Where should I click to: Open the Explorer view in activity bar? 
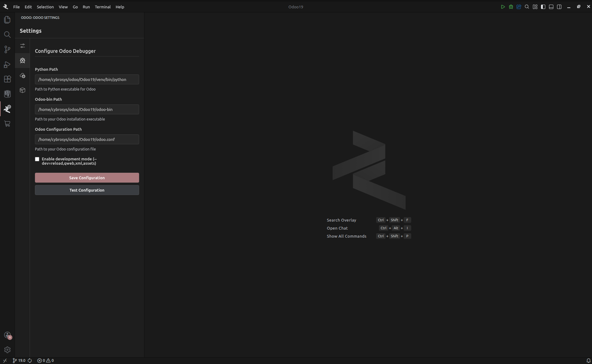point(7,20)
